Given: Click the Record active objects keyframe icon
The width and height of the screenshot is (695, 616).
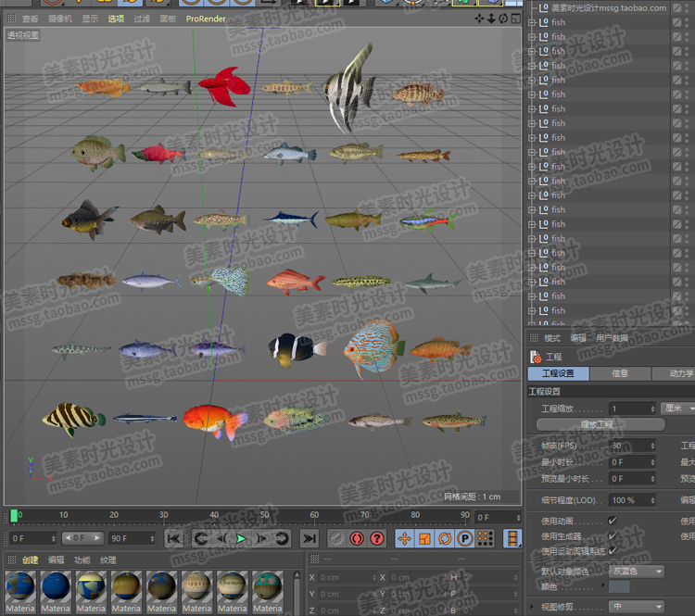Looking at the screenshot, I should pos(336,538).
